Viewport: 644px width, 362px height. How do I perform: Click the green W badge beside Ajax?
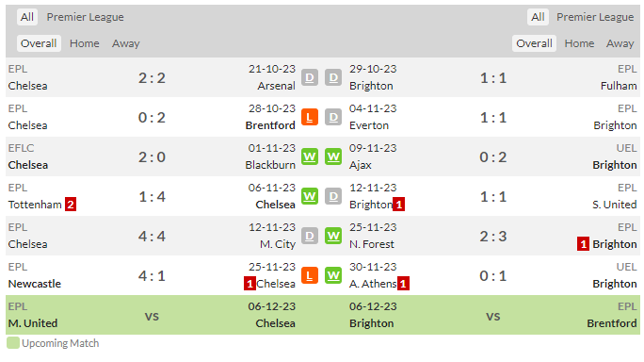click(333, 156)
